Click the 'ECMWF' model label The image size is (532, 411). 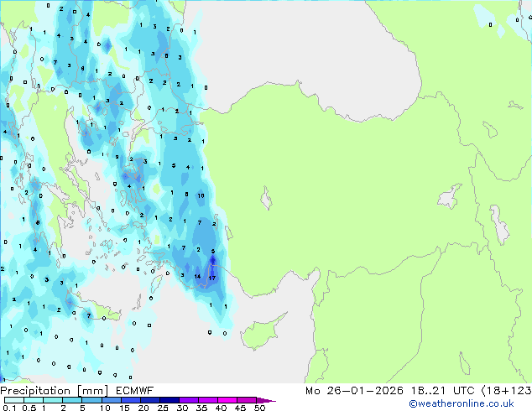tap(135, 391)
